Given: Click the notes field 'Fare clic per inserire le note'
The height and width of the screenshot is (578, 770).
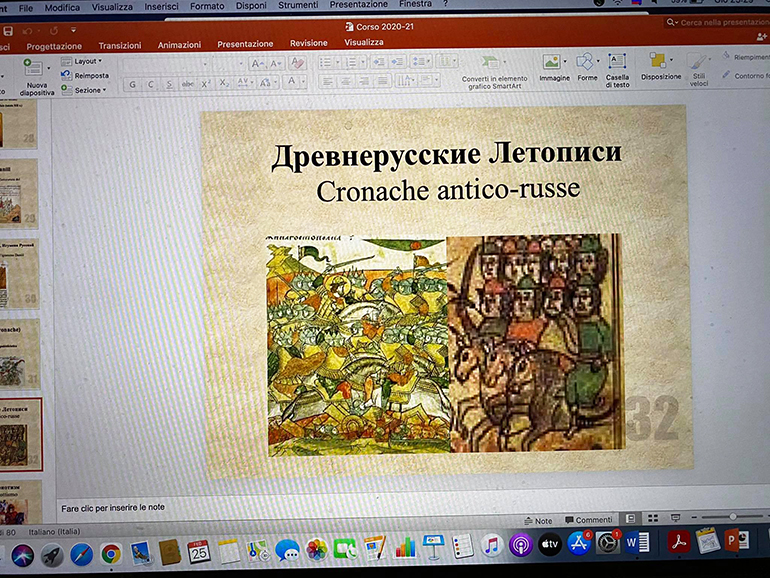Looking at the screenshot, I should click(112, 508).
